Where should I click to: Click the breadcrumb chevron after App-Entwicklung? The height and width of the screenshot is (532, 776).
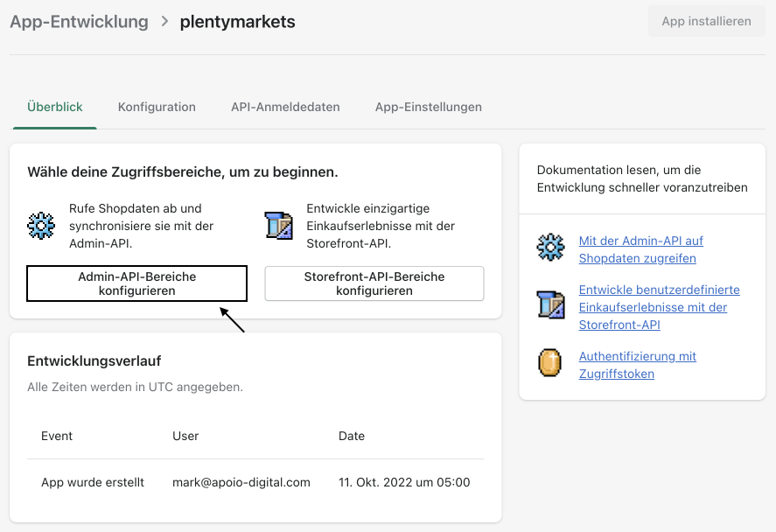pyautogui.click(x=164, y=21)
